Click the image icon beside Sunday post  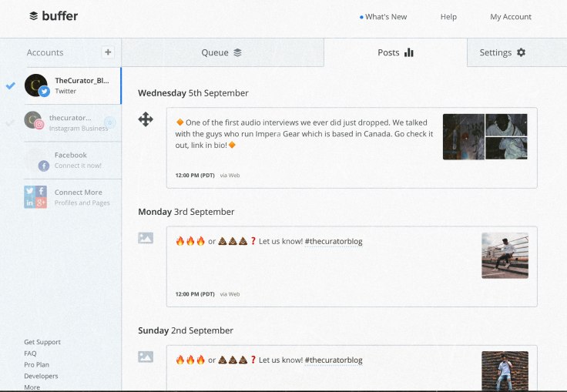[x=146, y=357]
